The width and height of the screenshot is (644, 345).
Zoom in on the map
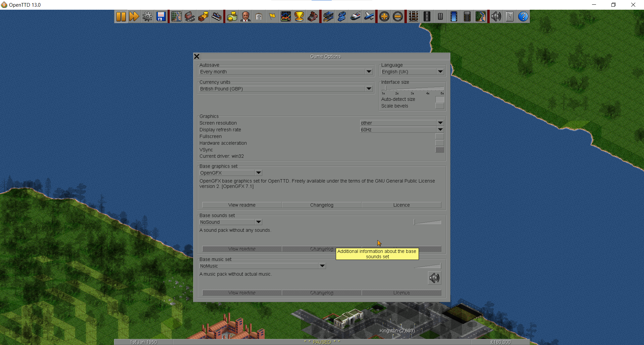pyautogui.click(x=384, y=16)
